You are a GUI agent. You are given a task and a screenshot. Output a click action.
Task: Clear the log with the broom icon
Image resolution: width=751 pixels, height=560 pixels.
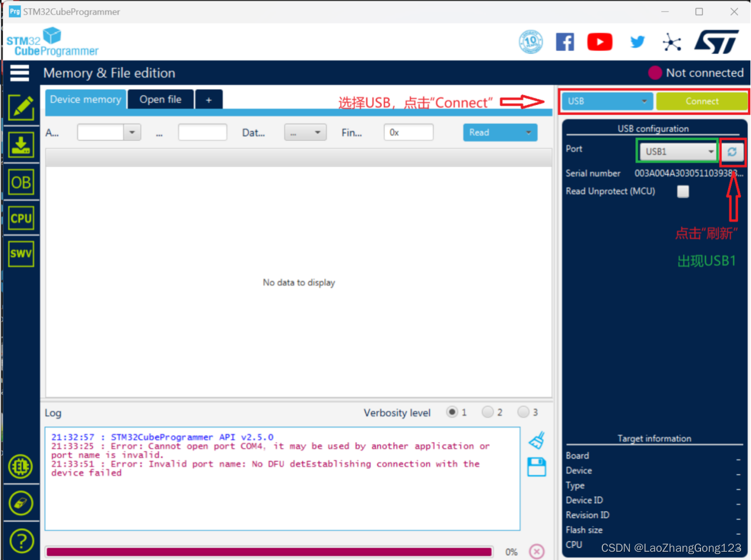pyautogui.click(x=536, y=441)
